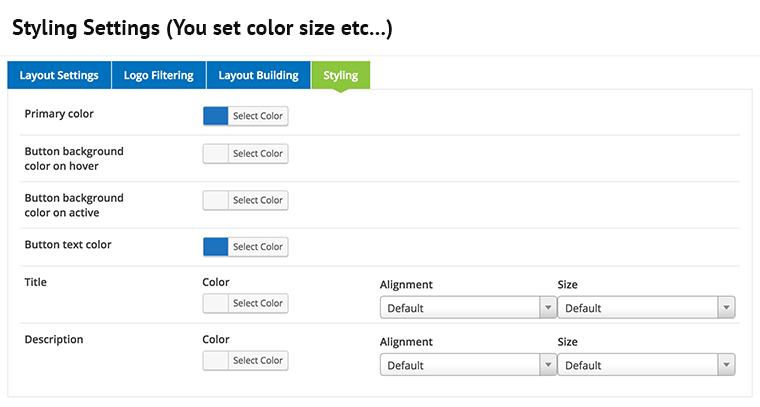760x407 pixels.
Task: Click the blue Button text color swatch
Action: (x=216, y=246)
